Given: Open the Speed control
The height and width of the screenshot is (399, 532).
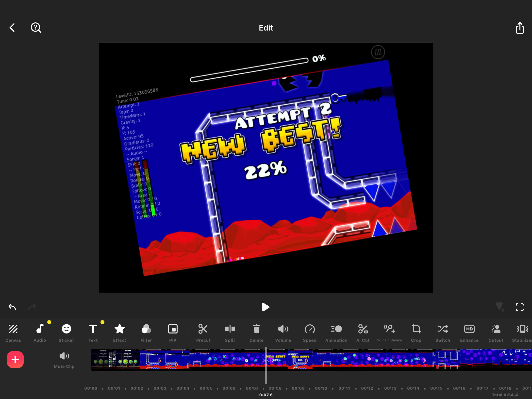Looking at the screenshot, I should (x=310, y=333).
